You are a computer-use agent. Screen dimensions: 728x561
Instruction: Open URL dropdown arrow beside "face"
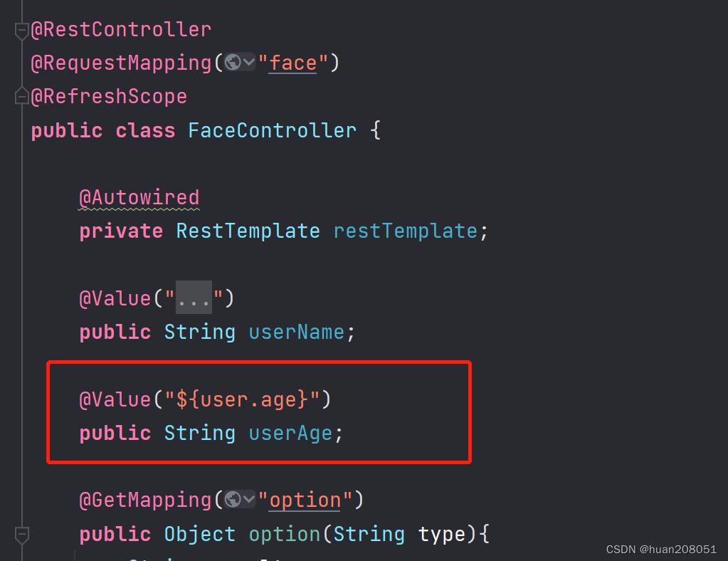(249, 62)
